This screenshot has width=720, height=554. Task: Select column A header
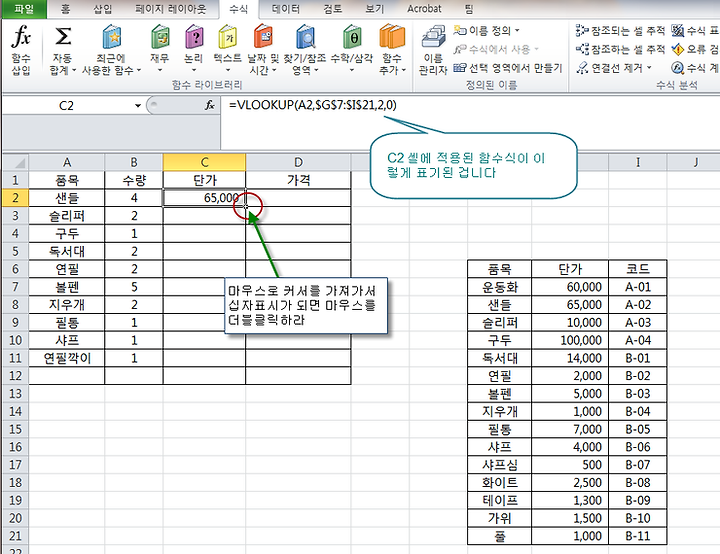(x=67, y=162)
